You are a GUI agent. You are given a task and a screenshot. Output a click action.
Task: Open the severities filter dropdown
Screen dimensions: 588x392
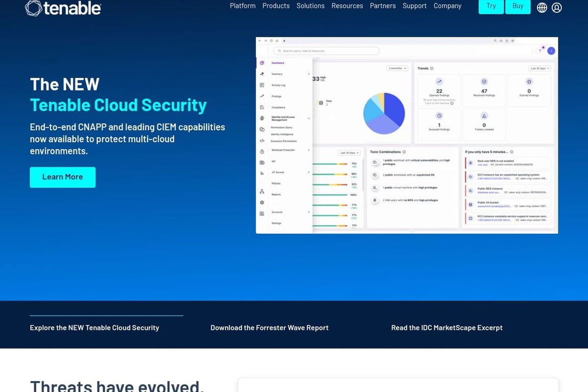(397, 68)
